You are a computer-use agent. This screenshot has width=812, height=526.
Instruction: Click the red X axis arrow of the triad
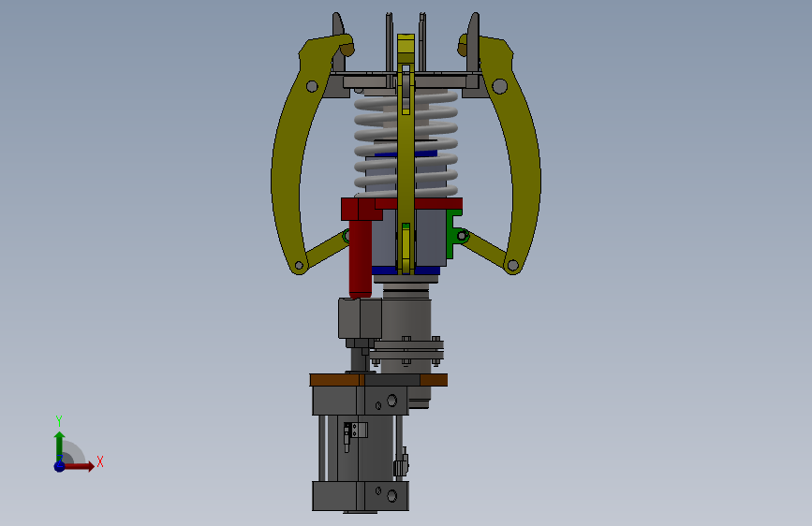[x=79, y=466]
